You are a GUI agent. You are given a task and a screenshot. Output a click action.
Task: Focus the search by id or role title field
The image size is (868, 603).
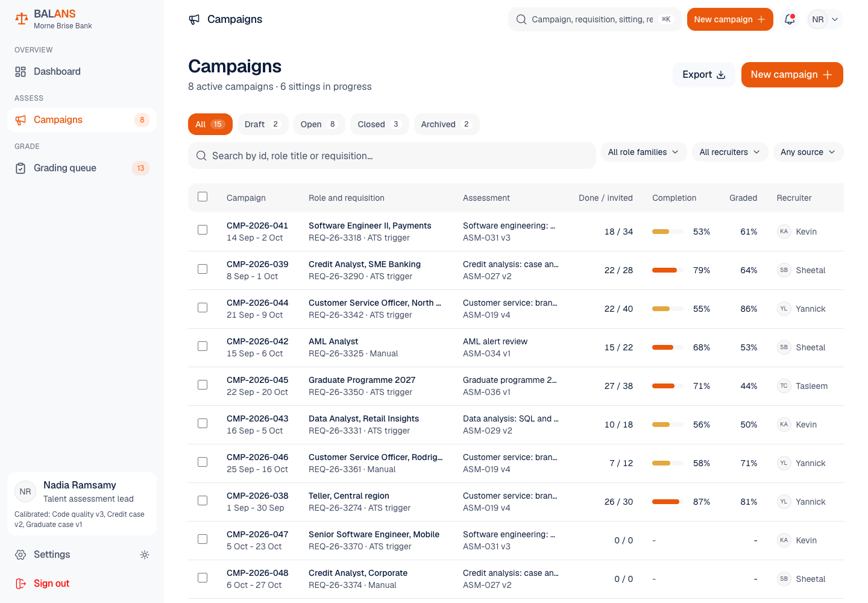pos(392,156)
